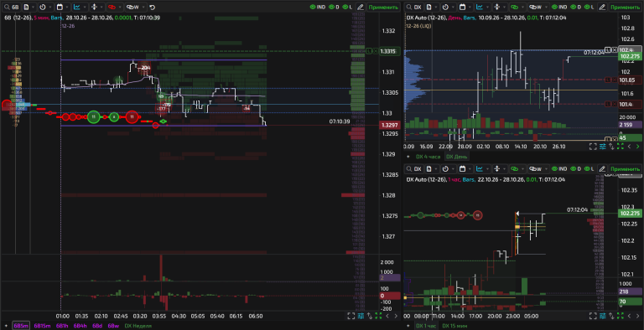Open the timeframe clock icon in 6B chart toolbar
644x330 pixels.
[43, 7]
